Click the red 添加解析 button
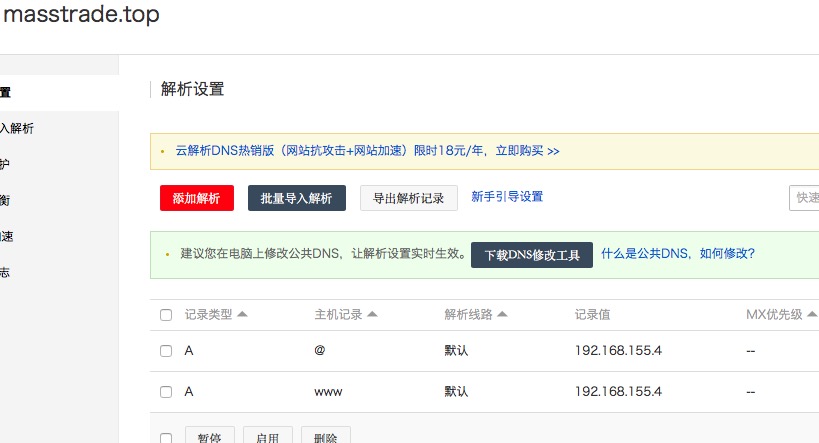Screen dimensions: 819x443 point(196,198)
